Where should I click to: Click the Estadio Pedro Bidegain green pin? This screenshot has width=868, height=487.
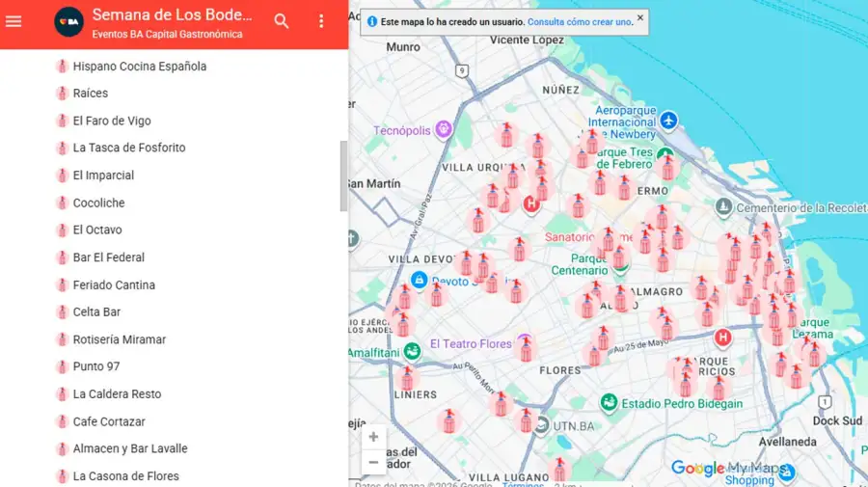pos(609,402)
